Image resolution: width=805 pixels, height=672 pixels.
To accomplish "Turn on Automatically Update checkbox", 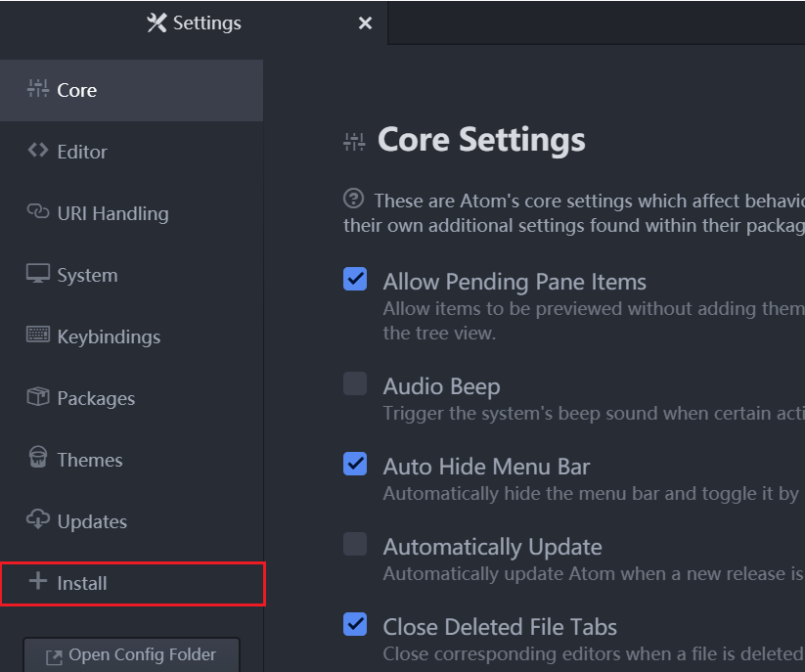I will (x=355, y=544).
